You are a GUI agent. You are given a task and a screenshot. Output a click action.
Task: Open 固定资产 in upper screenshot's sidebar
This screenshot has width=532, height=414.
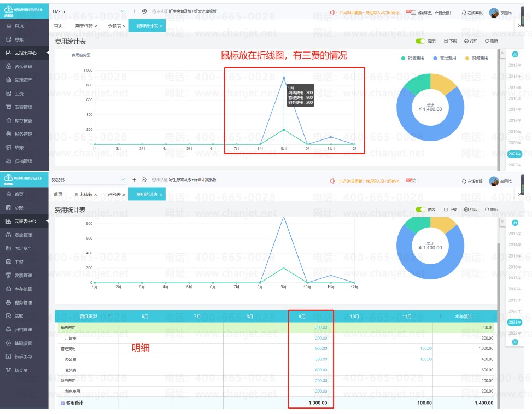(x=20, y=80)
